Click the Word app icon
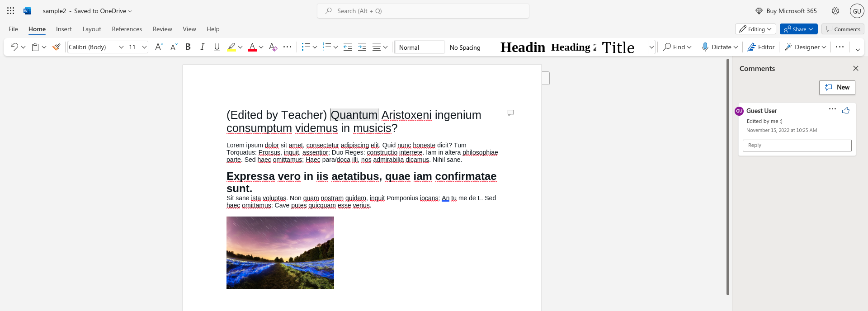This screenshot has height=311, width=868. click(27, 11)
